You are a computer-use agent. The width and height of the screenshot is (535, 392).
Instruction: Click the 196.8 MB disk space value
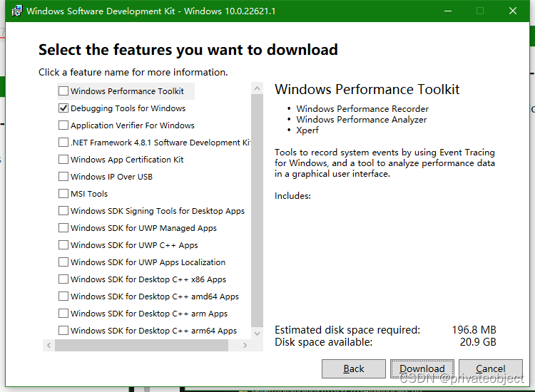click(x=474, y=329)
